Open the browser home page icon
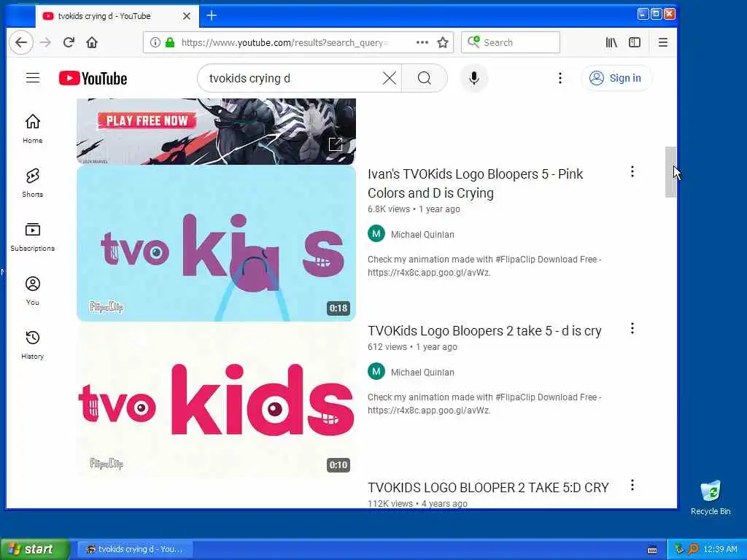This screenshot has height=560, width=747. [x=92, y=42]
